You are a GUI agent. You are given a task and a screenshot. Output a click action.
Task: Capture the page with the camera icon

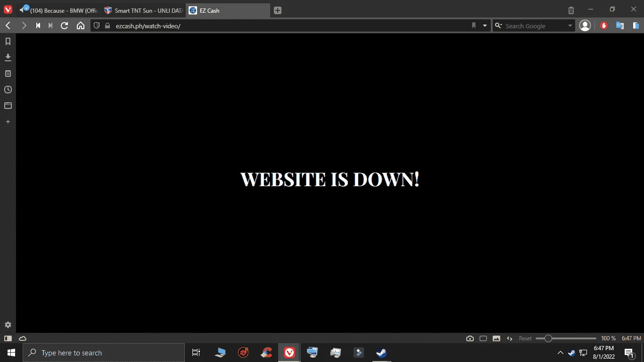470,338
